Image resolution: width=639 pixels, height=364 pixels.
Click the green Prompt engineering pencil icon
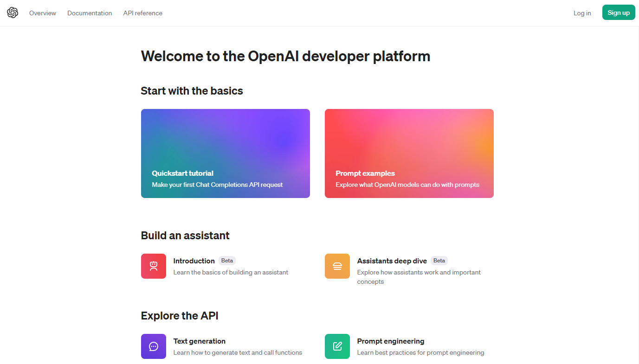[337, 346]
